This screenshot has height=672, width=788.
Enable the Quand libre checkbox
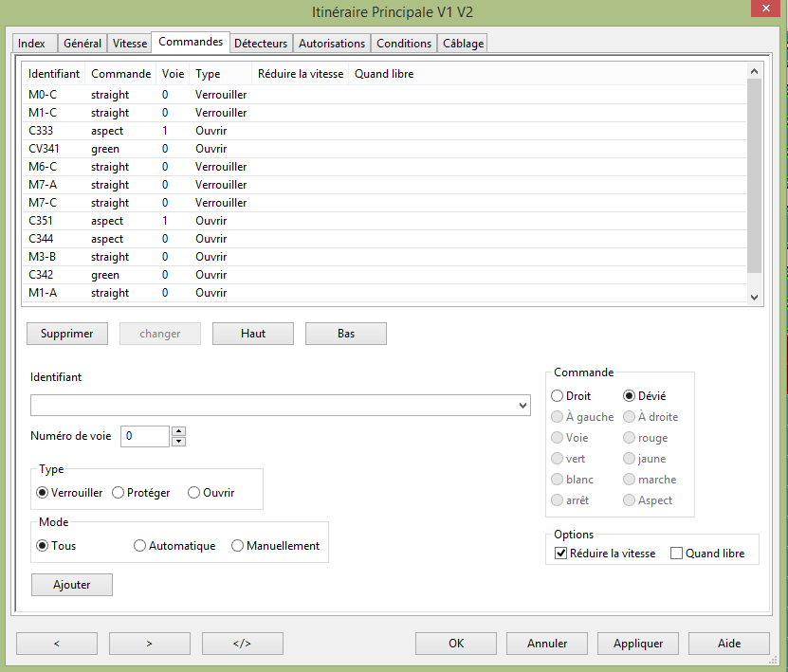677,554
